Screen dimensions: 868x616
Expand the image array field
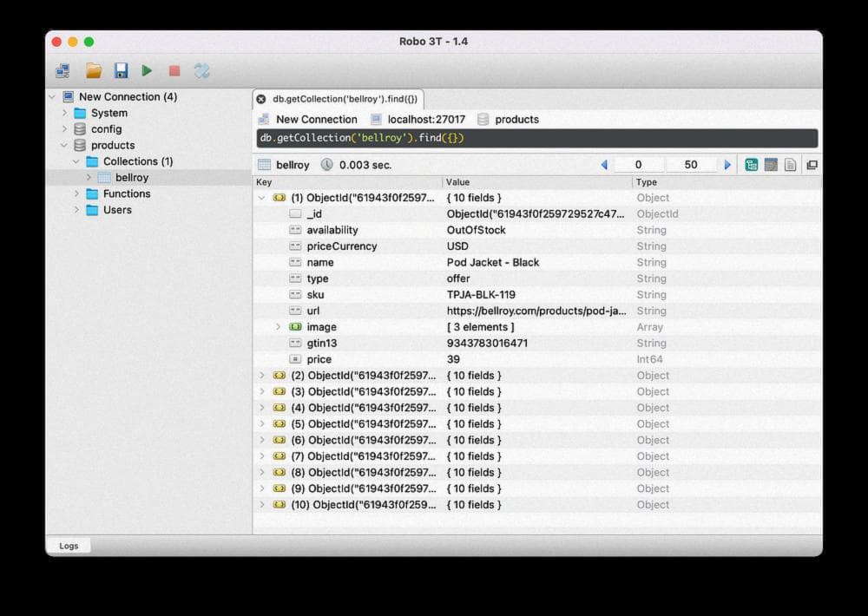pos(278,327)
